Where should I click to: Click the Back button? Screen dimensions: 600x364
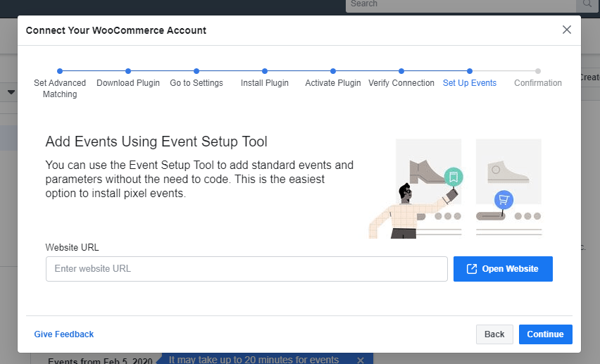494,334
